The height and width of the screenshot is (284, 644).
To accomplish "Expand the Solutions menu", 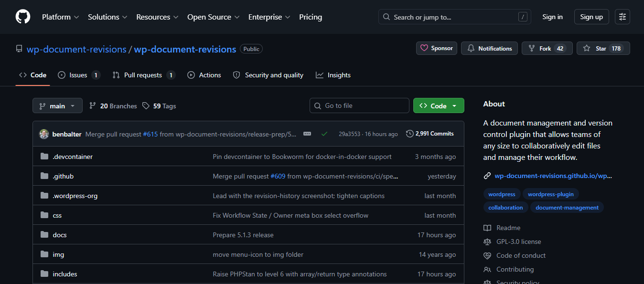I will point(107,17).
